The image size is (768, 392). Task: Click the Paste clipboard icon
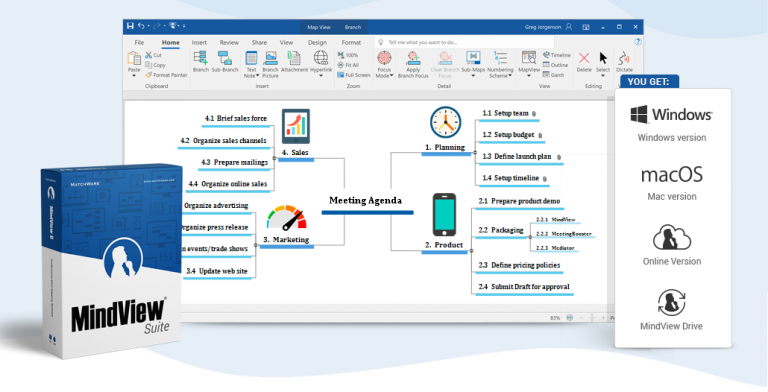coord(134,58)
